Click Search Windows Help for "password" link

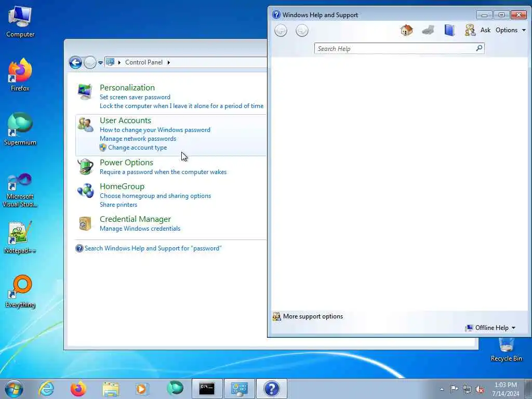(x=153, y=248)
